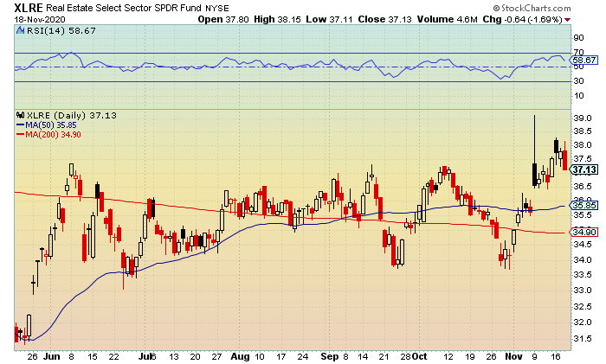Viewport: 606px width, 364px height.
Task: Click the 14 date label in September
Action: click(362, 356)
